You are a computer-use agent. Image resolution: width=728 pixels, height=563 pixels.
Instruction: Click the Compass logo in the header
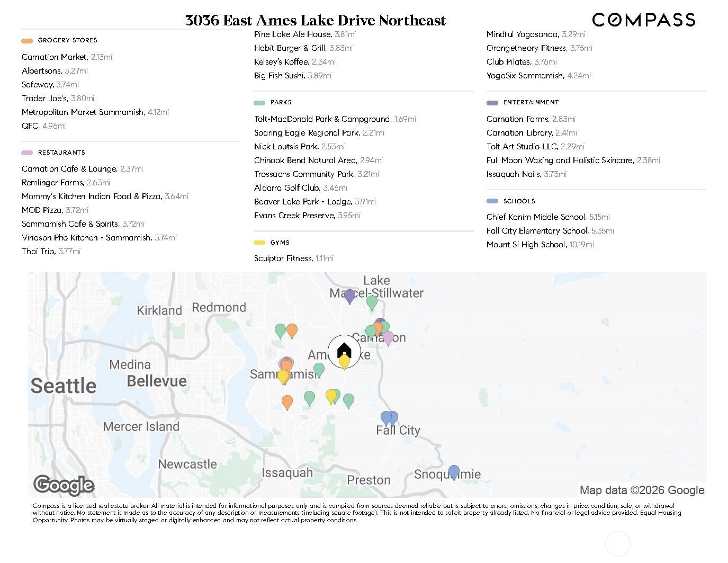coord(643,20)
